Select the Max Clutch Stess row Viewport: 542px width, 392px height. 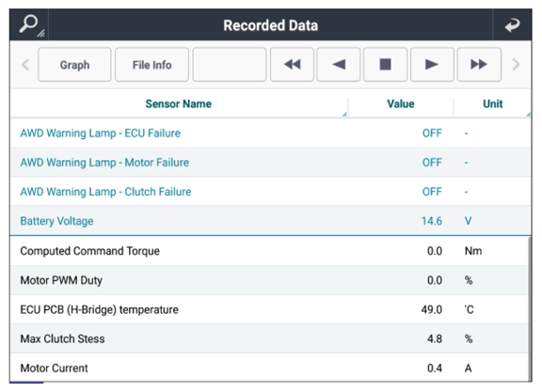269,338
